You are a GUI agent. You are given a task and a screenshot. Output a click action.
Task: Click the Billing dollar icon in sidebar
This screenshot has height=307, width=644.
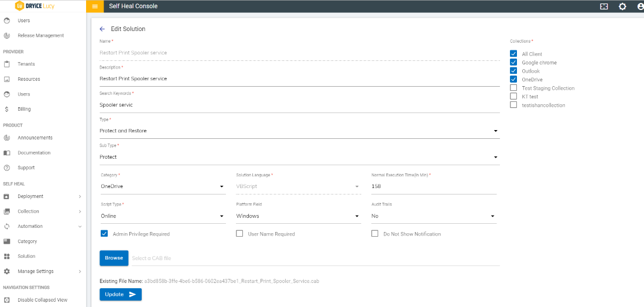tap(7, 109)
